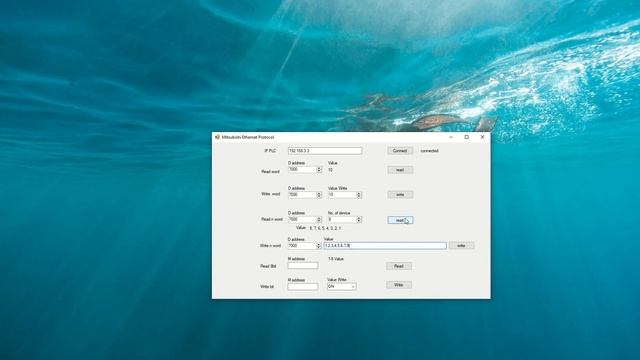Click Read n word D address spinner arrows

tap(319, 220)
